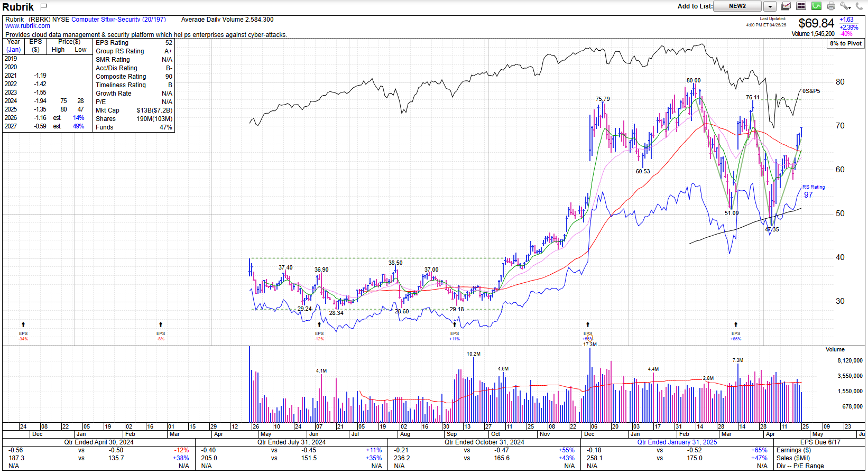This screenshot has height=474, width=868.
Task: Click the 60.53 price low label
Action: tap(643, 171)
